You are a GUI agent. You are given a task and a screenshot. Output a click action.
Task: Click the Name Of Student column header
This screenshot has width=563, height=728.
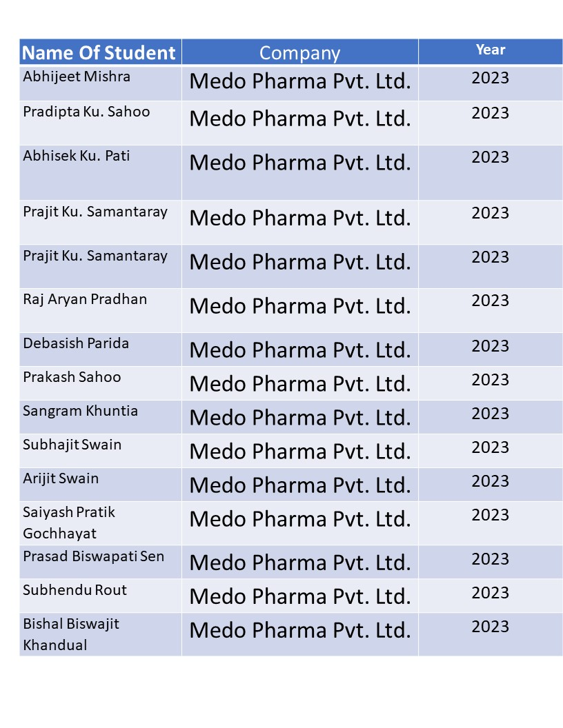click(x=100, y=52)
